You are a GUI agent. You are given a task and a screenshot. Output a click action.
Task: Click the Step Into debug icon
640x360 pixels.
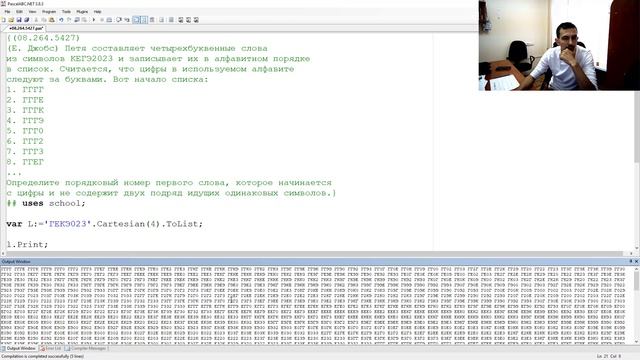pos(127,20)
